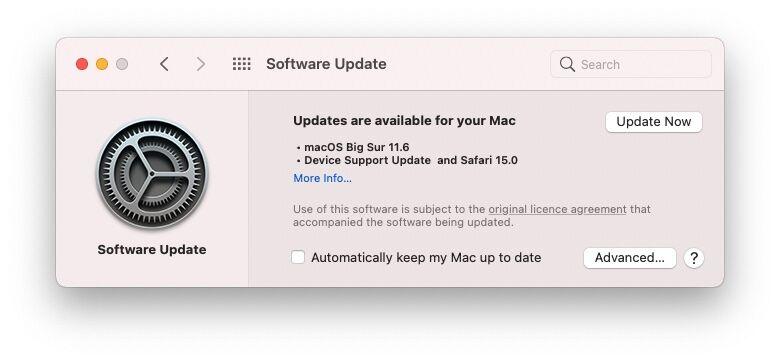
Task: Click Update Now button
Action: (x=654, y=122)
